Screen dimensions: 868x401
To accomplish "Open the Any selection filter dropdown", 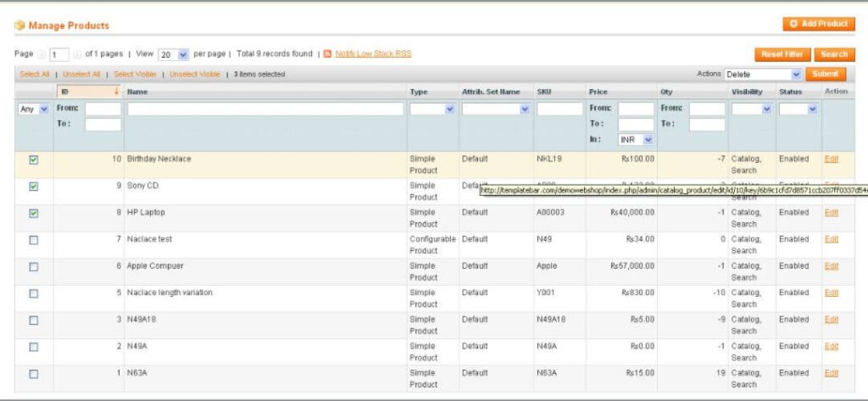I will (x=34, y=109).
